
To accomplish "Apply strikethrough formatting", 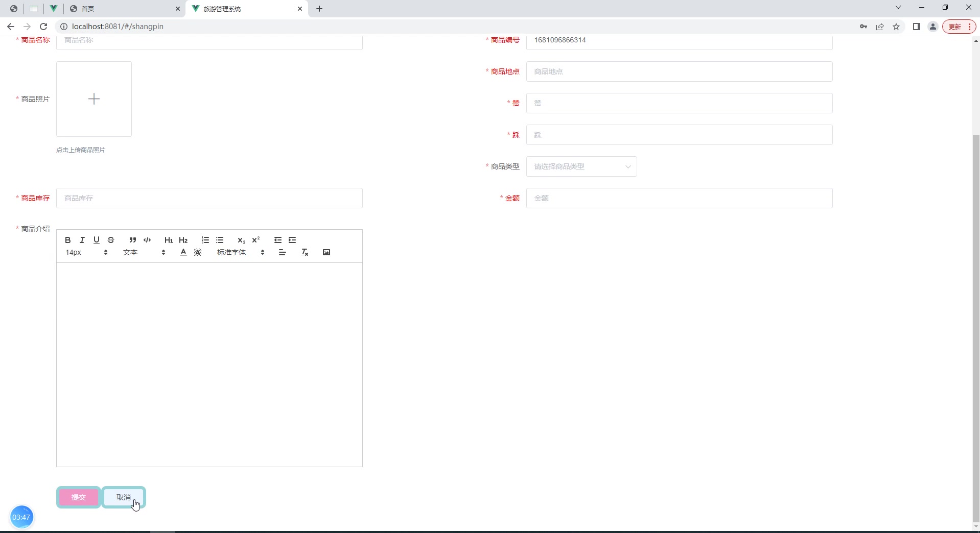I will [x=111, y=240].
